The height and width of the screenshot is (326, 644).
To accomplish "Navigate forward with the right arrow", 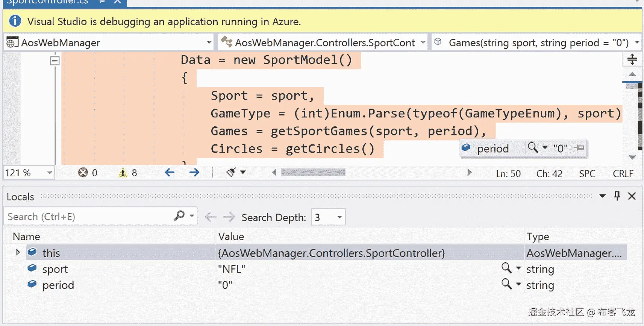I will [194, 172].
